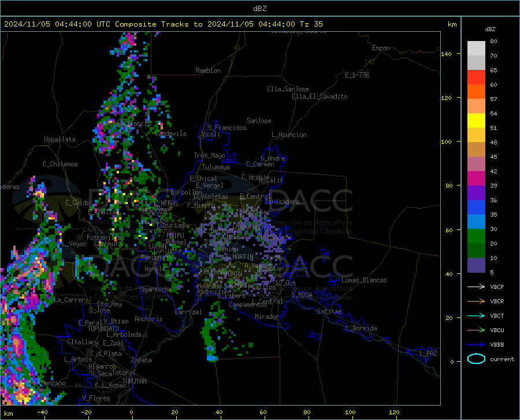Click the 'Mirador' map label
This screenshot has width=520, height=420.
(266, 317)
